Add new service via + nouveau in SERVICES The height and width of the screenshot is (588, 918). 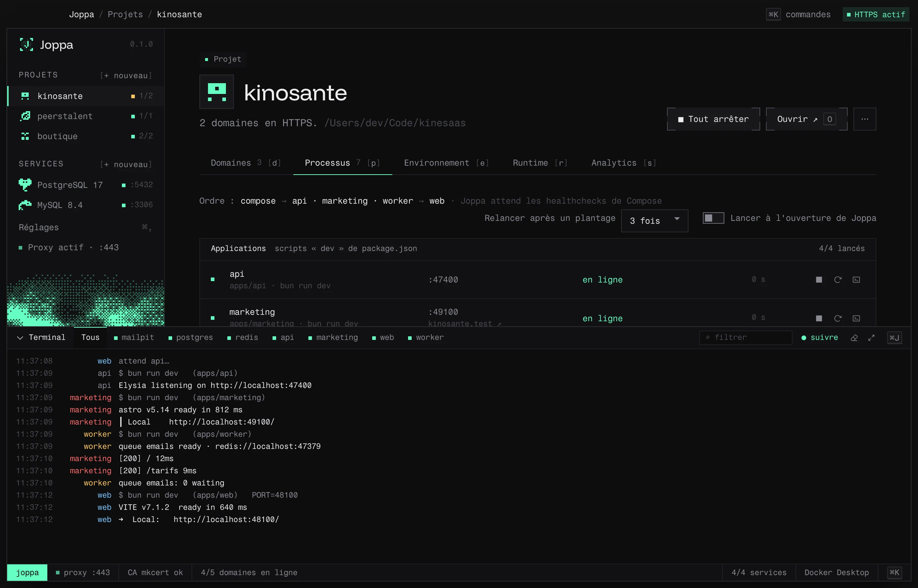(126, 165)
